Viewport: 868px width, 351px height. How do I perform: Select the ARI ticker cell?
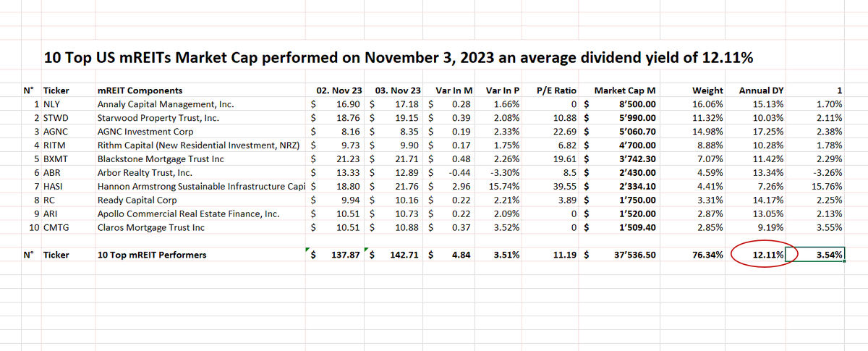(52, 213)
